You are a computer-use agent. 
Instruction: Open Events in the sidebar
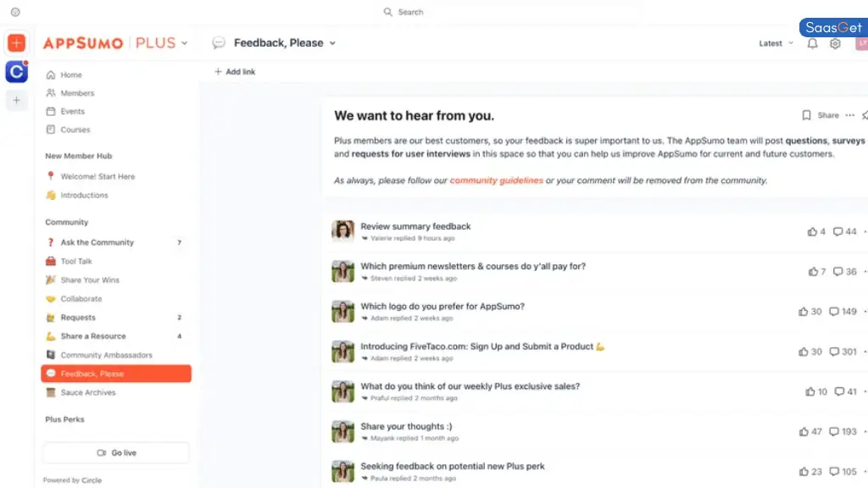tap(65, 111)
